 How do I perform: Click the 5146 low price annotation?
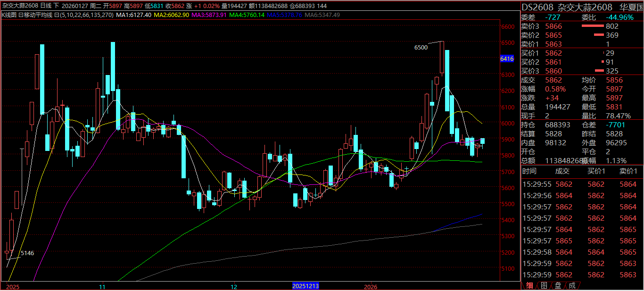(27, 253)
